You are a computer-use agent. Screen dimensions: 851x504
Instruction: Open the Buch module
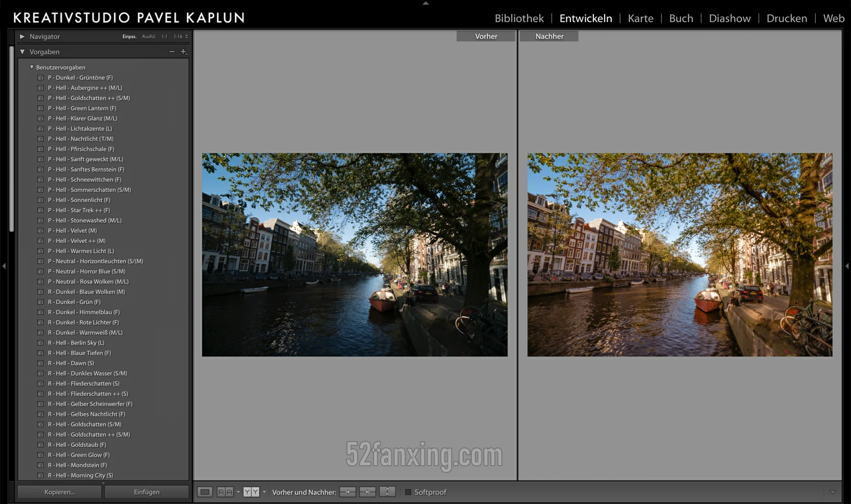[681, 18]
